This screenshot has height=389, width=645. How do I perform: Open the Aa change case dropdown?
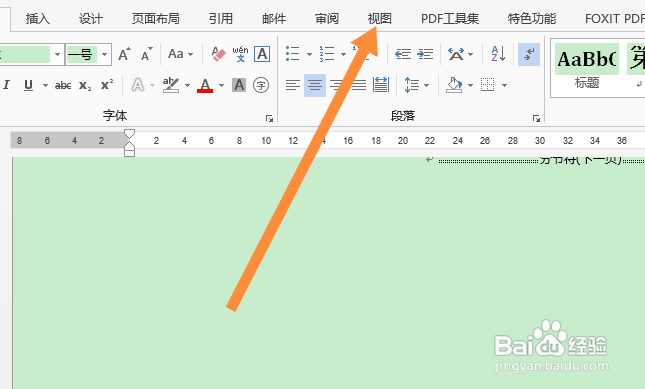point(180,54)
